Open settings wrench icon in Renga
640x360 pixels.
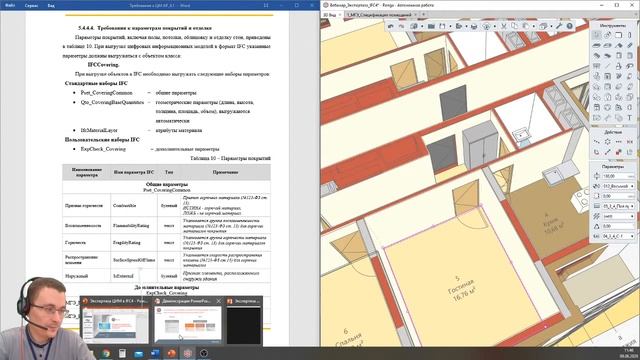click(559, 26)
